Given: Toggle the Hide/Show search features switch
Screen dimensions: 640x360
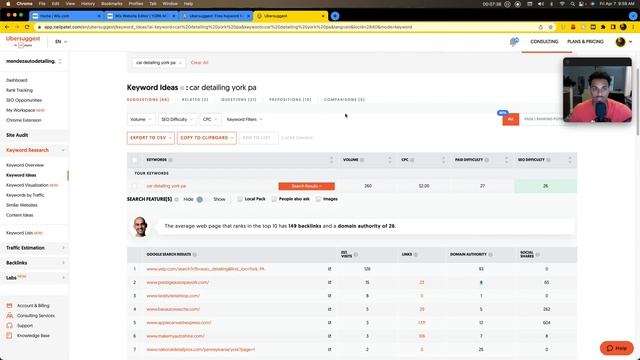Looking at the screenshot, I should tap(202, 199).
